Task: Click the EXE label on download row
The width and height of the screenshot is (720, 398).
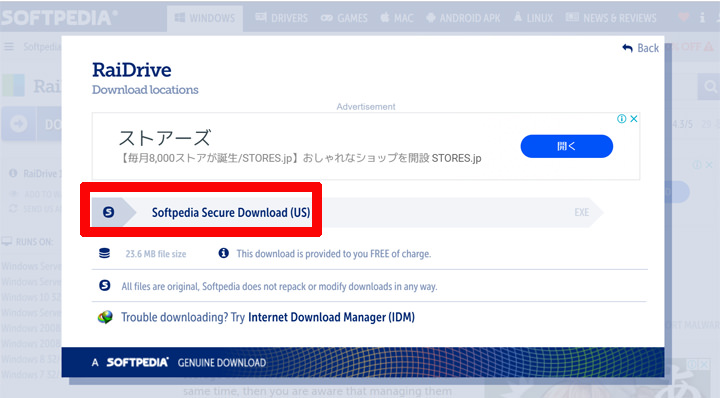Action: (x=581, y=213)
